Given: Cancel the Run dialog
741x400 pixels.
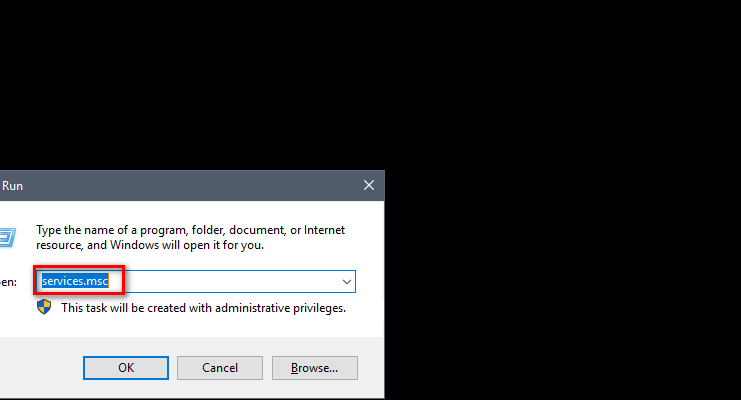Looking at the screenshot, I should click(220, 368).
